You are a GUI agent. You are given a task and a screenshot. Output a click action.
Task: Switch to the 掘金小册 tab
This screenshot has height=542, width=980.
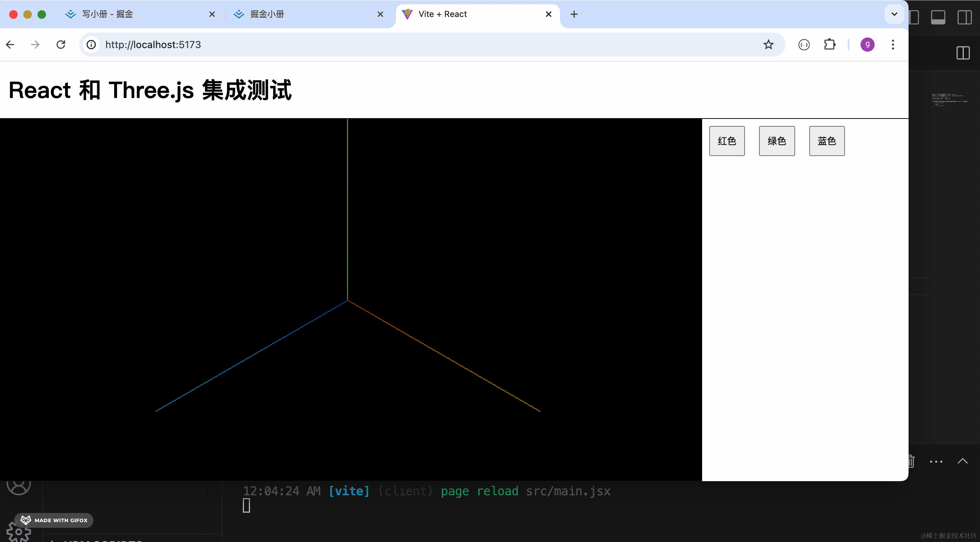coord(309,14)
